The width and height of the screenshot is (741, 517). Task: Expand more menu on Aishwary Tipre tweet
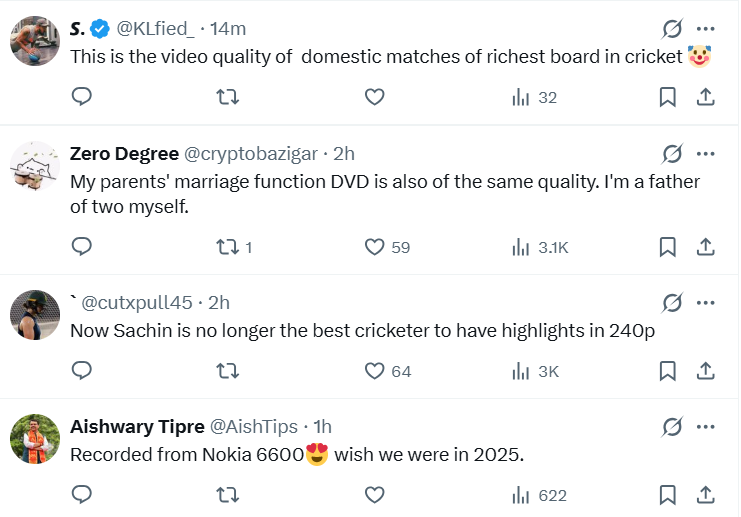coord(706,427)
